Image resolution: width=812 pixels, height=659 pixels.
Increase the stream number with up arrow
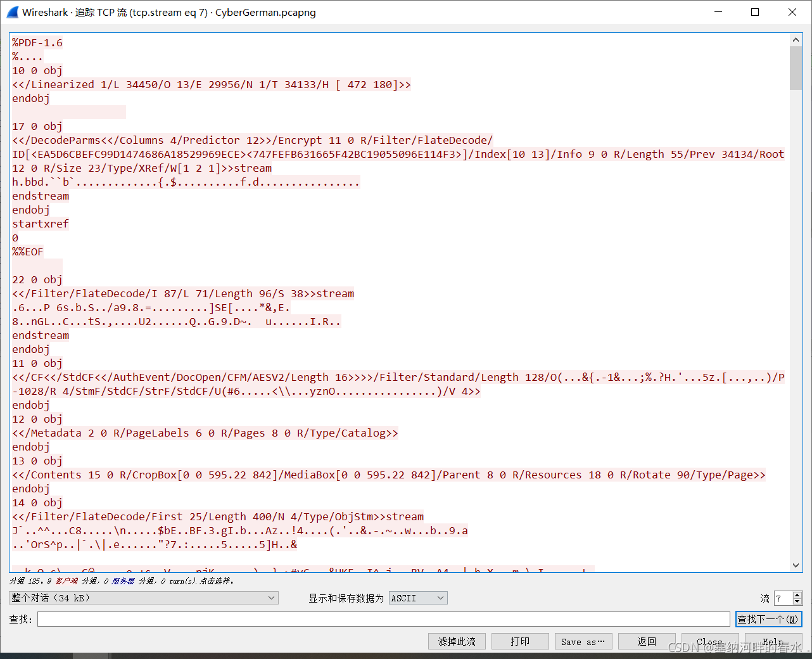pos(797,594)
